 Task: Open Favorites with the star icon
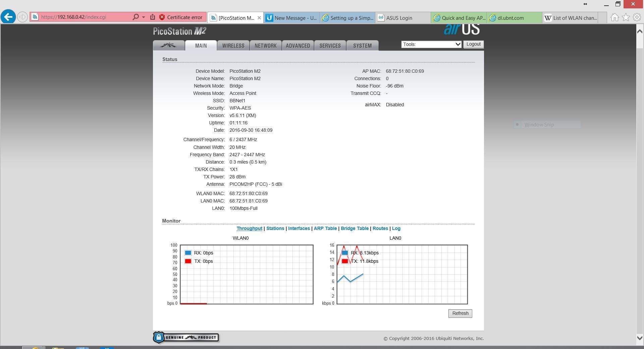(626, 17)
